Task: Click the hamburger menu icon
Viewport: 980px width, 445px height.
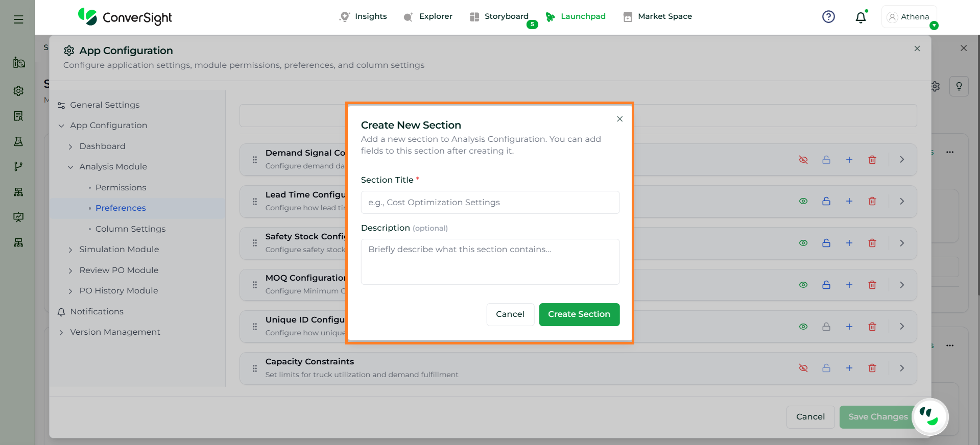Action: coord(18,19)
